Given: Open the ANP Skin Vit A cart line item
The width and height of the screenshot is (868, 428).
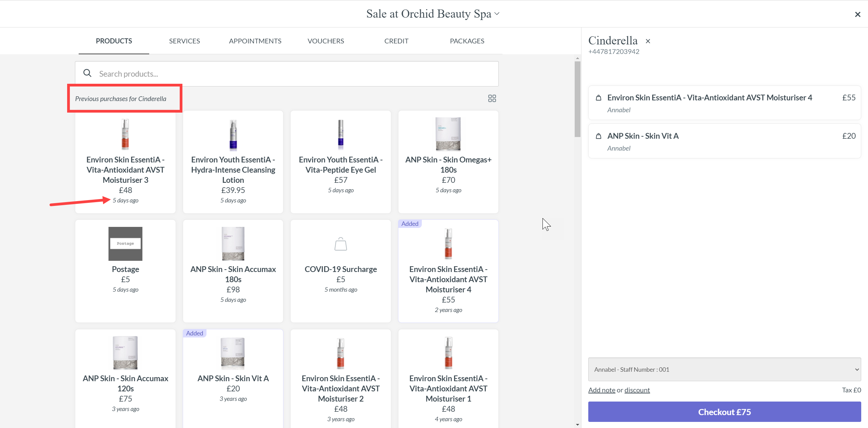Looking at the screenshot, I should click(x=724, y=141).
